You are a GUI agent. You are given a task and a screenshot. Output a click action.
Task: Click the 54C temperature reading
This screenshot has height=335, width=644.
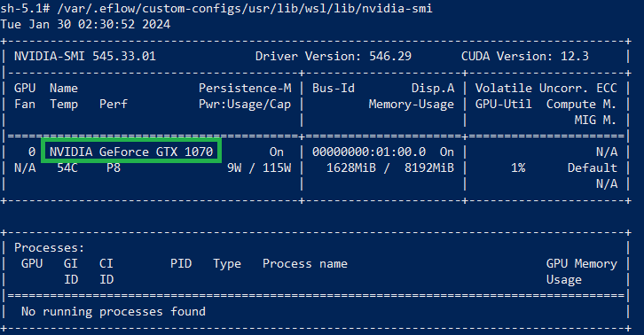click(x=67, y=167)
